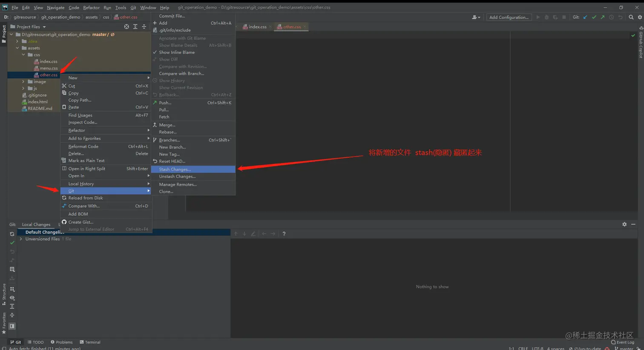Open IDE settings via top-right gear icon

(640, 17)
